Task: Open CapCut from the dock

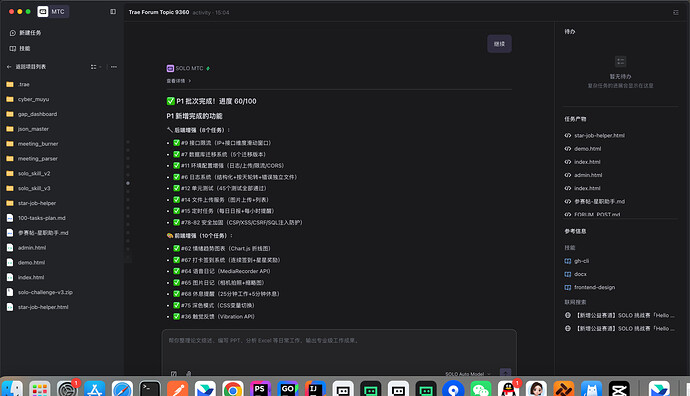Action: pyautogui.click(x=619, y=389)
